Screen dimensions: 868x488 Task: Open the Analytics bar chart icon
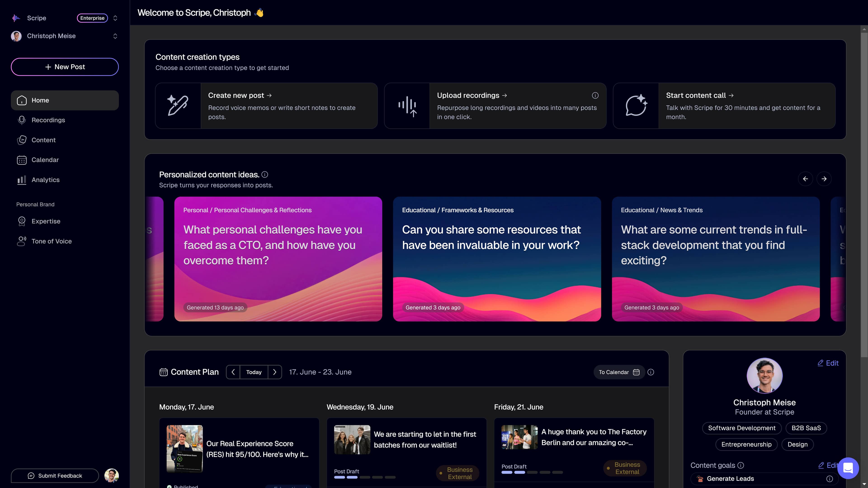point(21,180)
